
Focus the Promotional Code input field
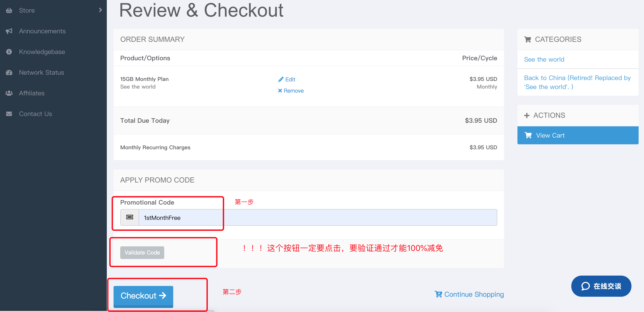(318, 217)
